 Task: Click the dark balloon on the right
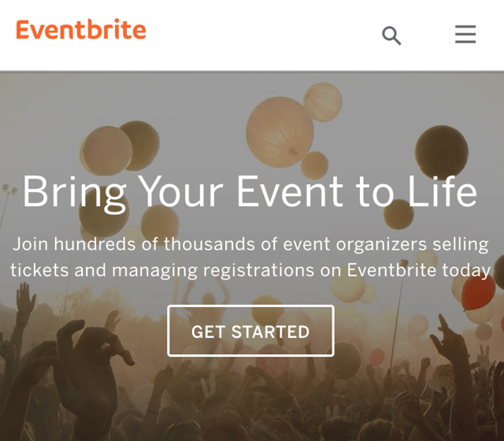pos(441,151)
